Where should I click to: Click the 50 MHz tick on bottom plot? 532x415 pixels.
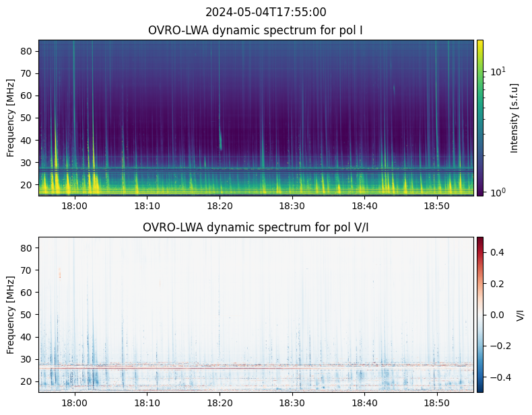(x=28, y=314)
